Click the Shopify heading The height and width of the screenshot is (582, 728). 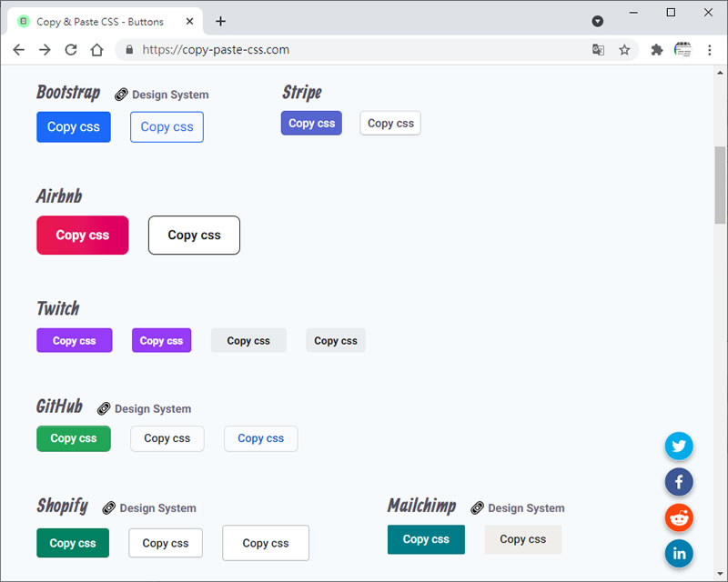tap(62, 506)
